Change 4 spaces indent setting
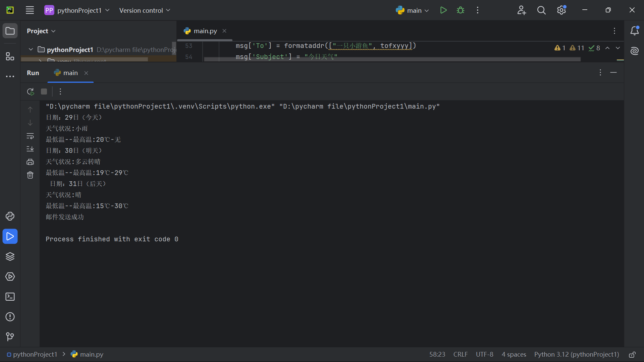The width and height of the screenshot is (644, 362). 514,354
